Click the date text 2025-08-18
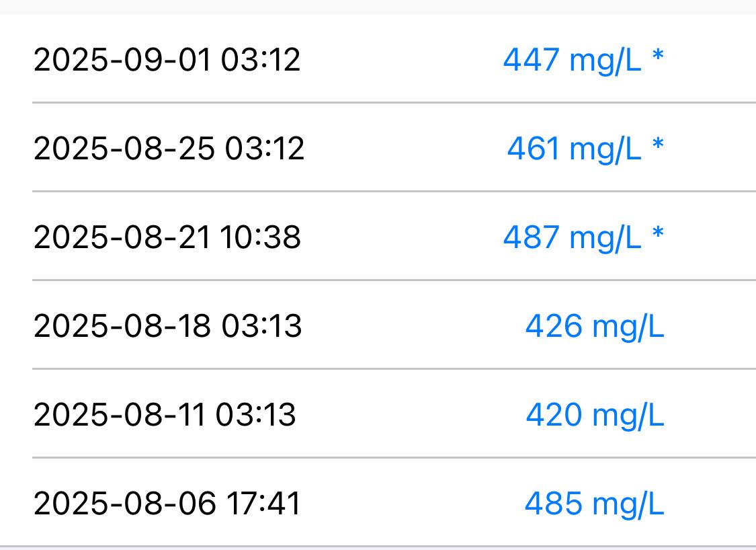756x550 pixels. tap(122, 325)
